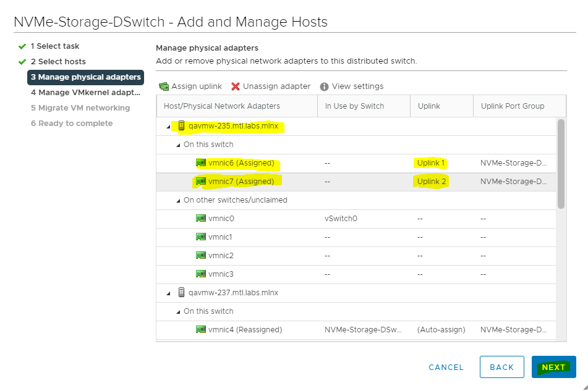Select the vmnic3 row text

point(221,274)
